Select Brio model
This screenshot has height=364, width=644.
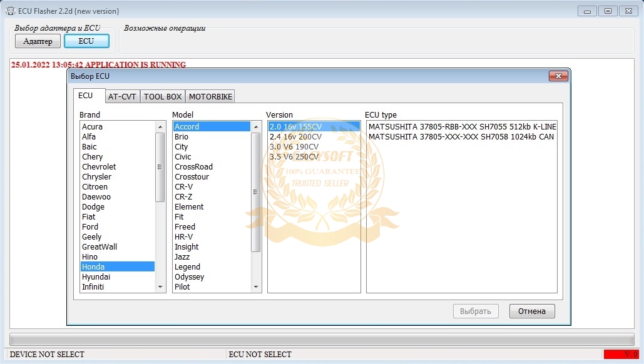pos(212,136)
